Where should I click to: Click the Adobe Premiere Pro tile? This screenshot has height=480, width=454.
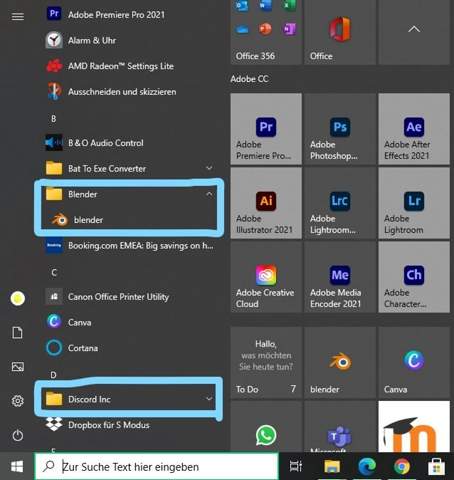point(266,129)
